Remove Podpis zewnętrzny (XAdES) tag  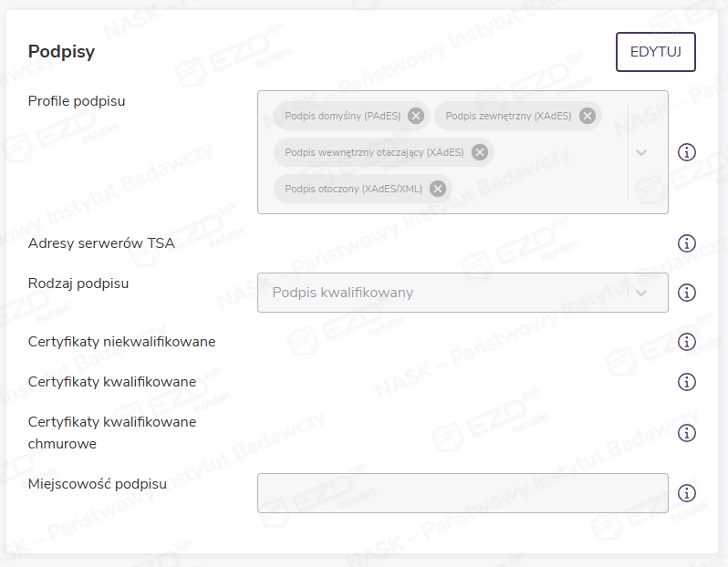[x=588, y=116]
